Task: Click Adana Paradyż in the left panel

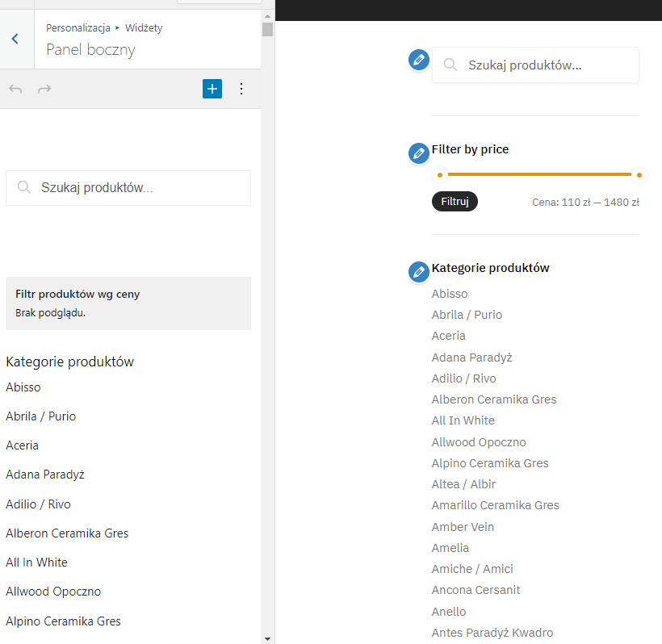Action: (x=45, y=475)
